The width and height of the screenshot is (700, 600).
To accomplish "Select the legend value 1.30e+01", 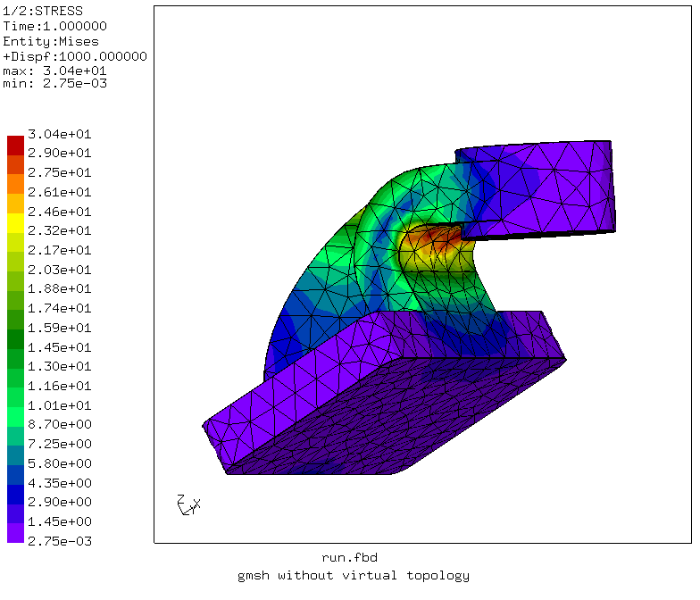I will tap(59, 366).
